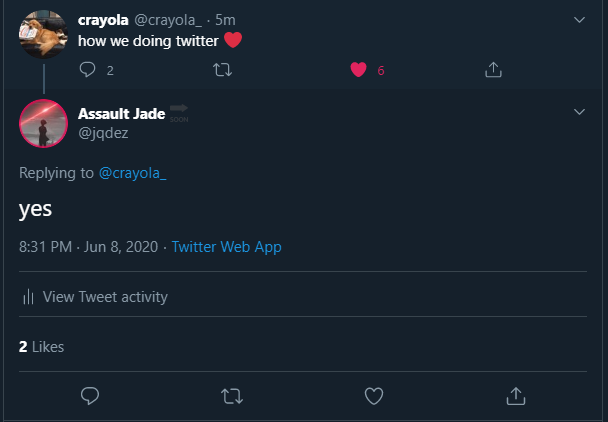Screen dimensions: 608x422
Task: Share crayola's tweet
Action: (492, 70)
